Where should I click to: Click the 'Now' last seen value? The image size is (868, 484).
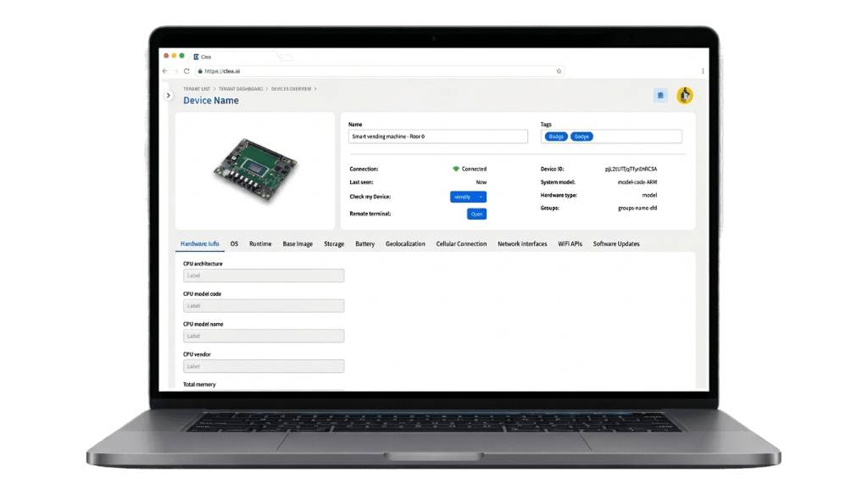pos(481,182)
